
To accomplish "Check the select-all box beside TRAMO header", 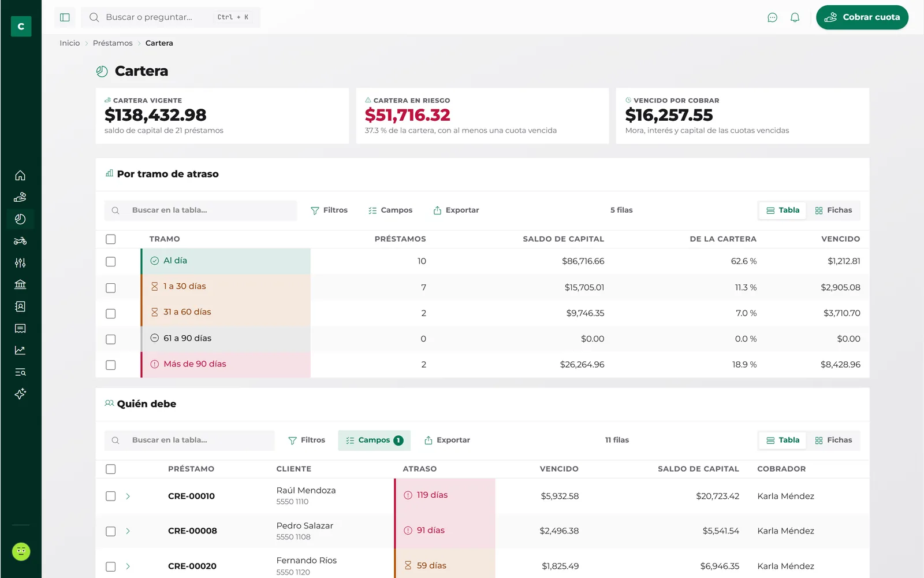I will tap(111, 239).
